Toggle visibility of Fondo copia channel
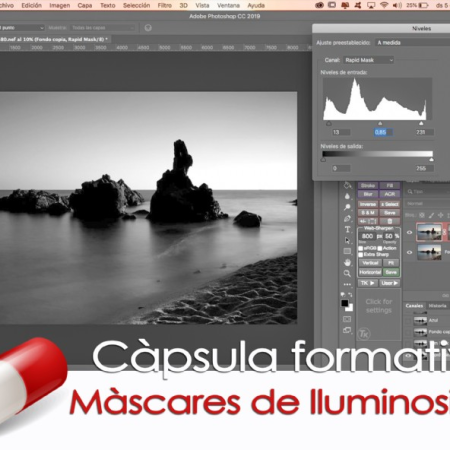The height and width of the screenshot is (450, 450). click(x=408, y=332)
